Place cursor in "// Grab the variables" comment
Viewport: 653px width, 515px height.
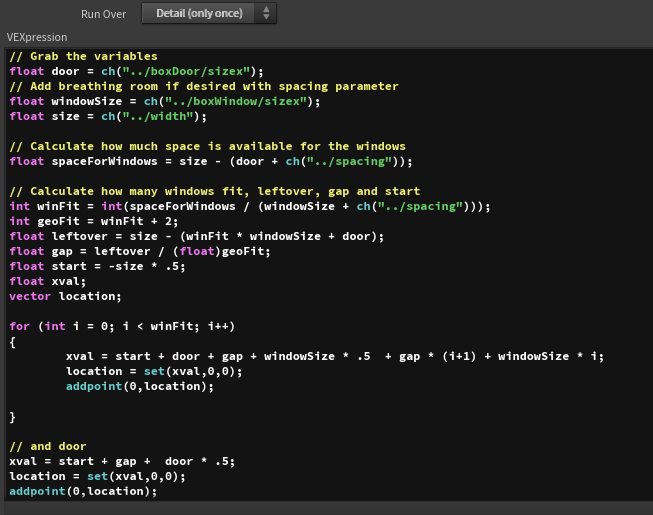[x=83, y=56]
